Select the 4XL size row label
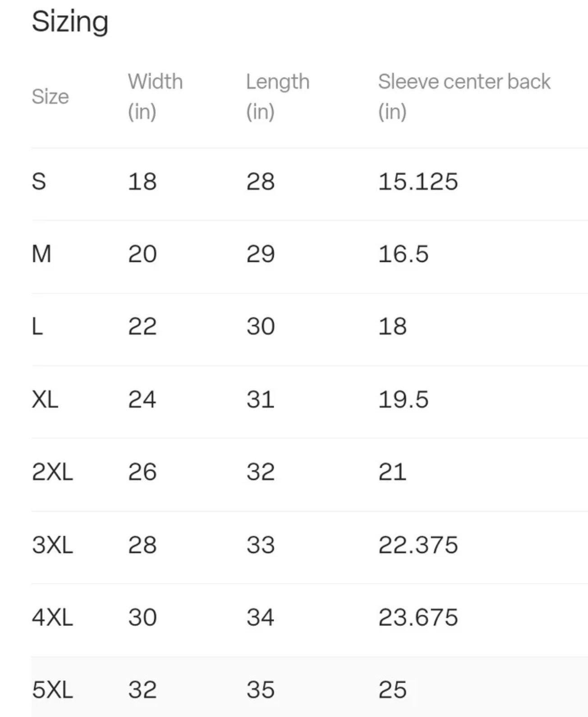Screen dimensions: 588x717 52,617
